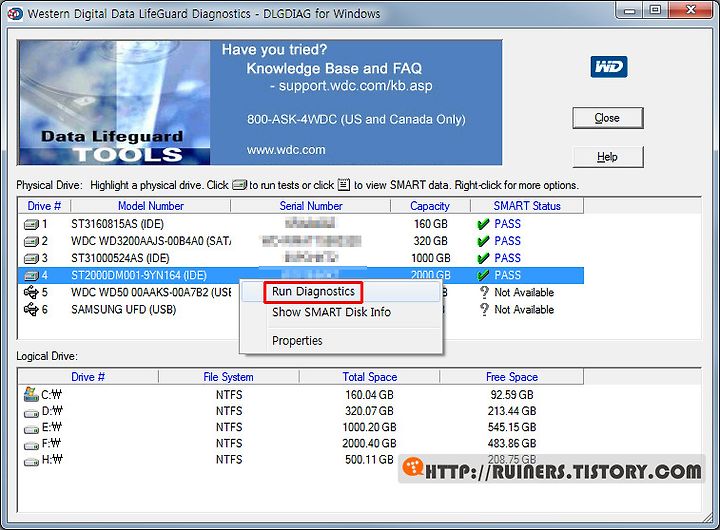Click drive icon for logical drive F:
Viewport: 720px width, 530px height.
pos(31,445)
